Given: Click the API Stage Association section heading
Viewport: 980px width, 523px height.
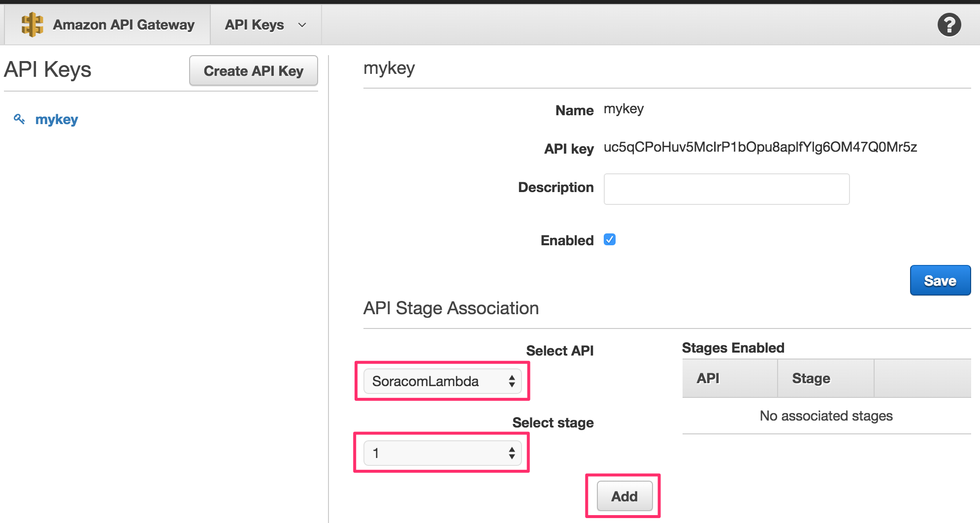Looking at the screenshot, I should coord(451,308).
